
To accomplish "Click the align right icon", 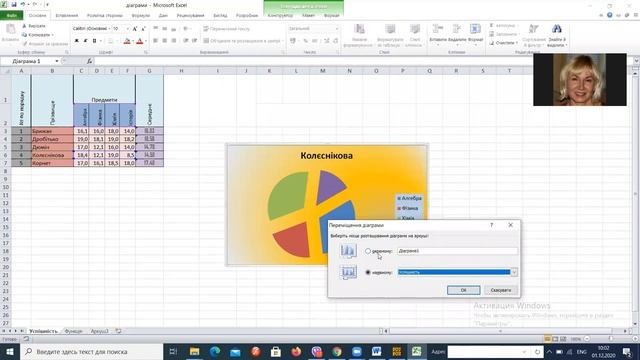I will click(x=173, y=41).
